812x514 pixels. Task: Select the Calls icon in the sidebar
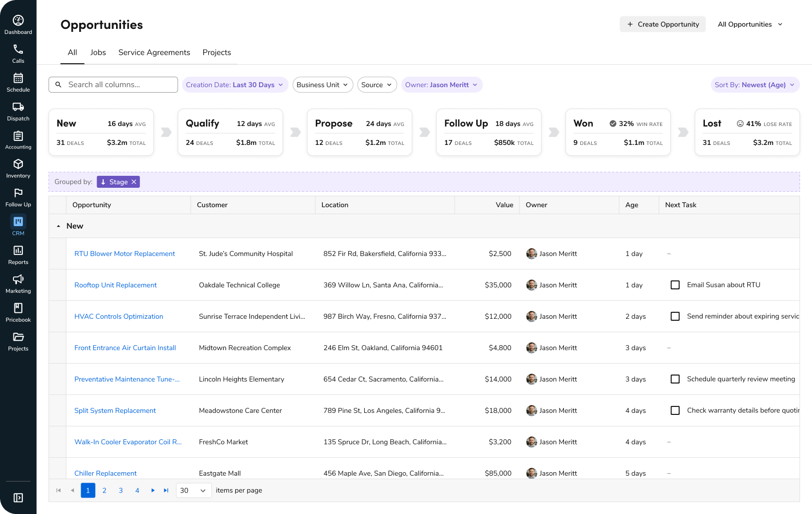18,52
